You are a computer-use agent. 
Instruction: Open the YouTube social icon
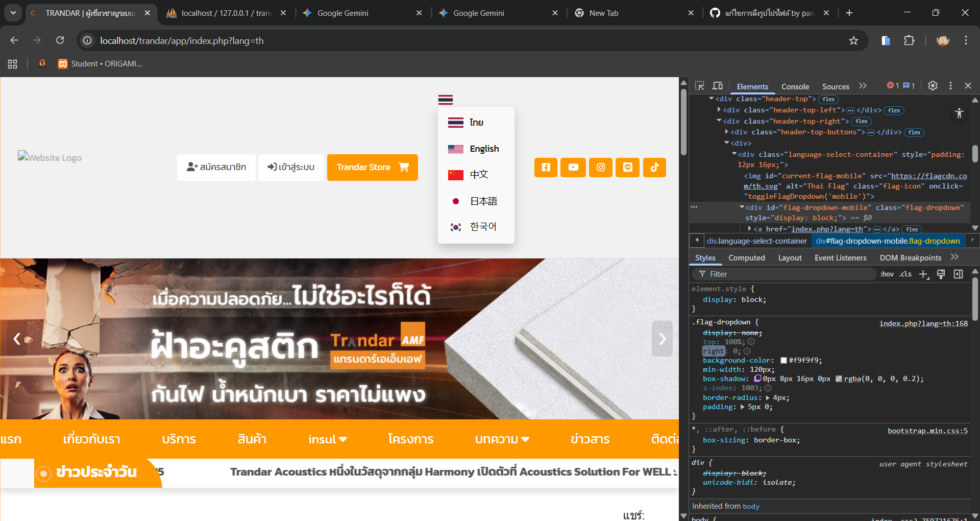click(x=573, y=168)
